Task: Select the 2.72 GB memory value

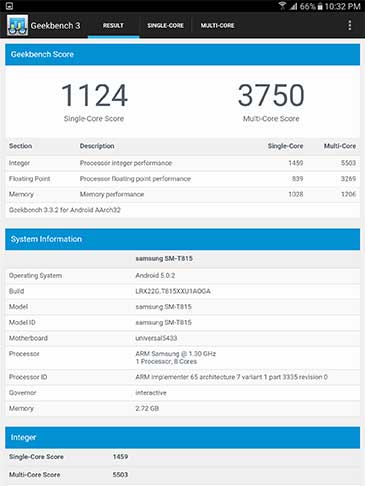Action: (147, 408)
